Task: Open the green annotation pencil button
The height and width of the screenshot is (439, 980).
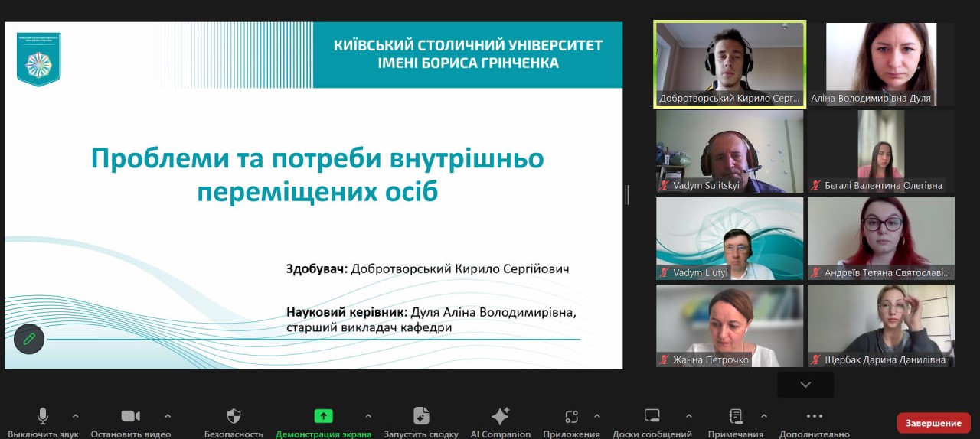Action: (29, 338)
